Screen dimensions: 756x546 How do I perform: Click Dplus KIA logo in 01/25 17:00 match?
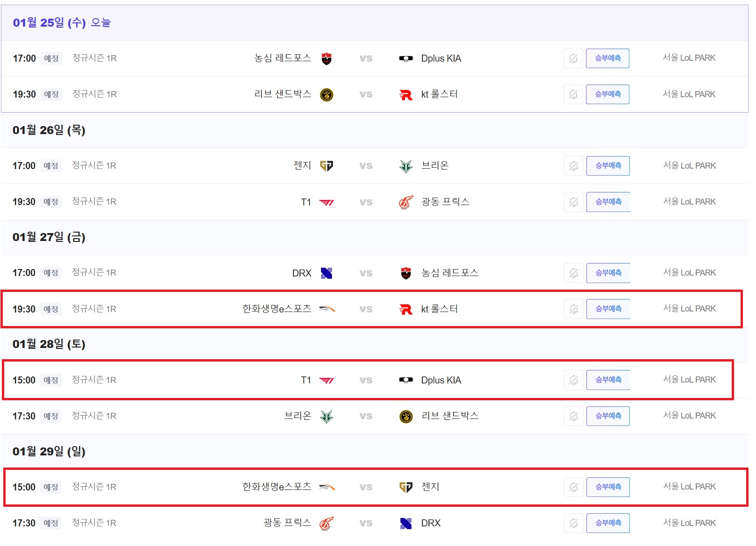pyautogui.click(x=406, y=58)
